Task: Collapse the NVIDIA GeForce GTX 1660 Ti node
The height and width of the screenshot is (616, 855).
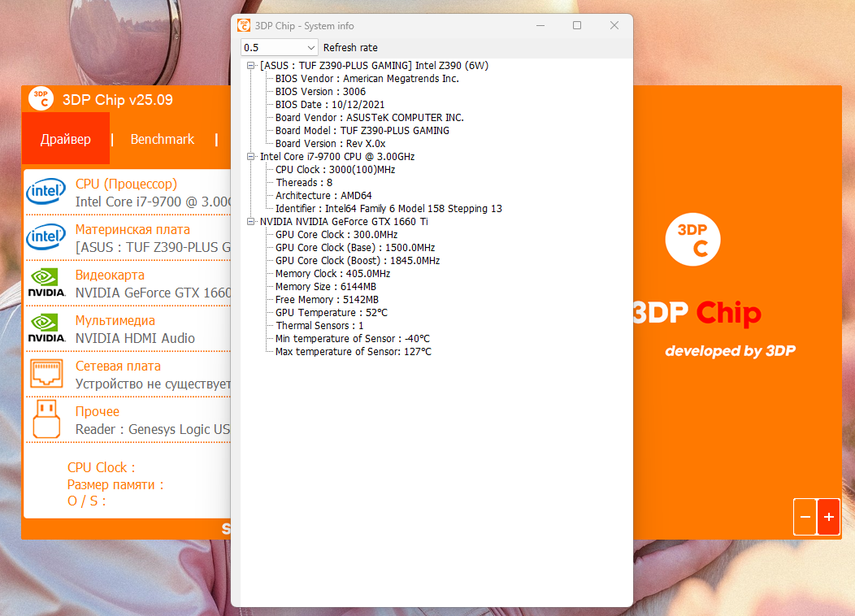Action: click(x=250, y=222)
